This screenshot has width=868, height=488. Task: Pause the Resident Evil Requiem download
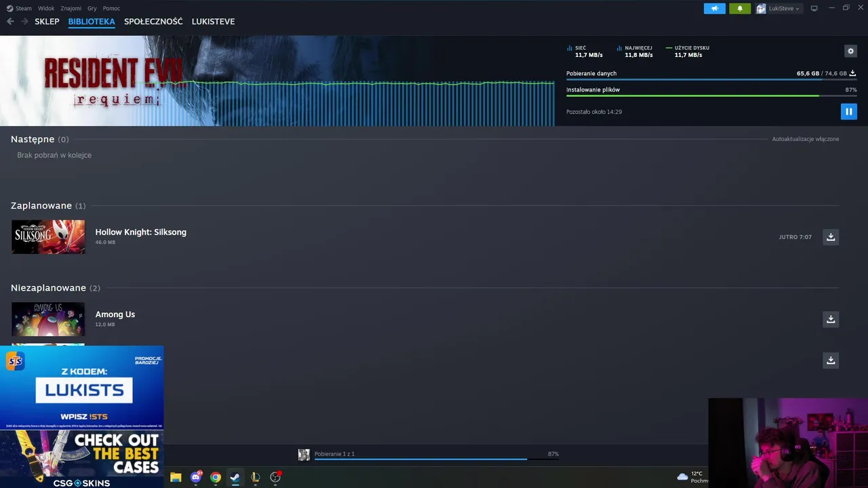click(848, 112)
